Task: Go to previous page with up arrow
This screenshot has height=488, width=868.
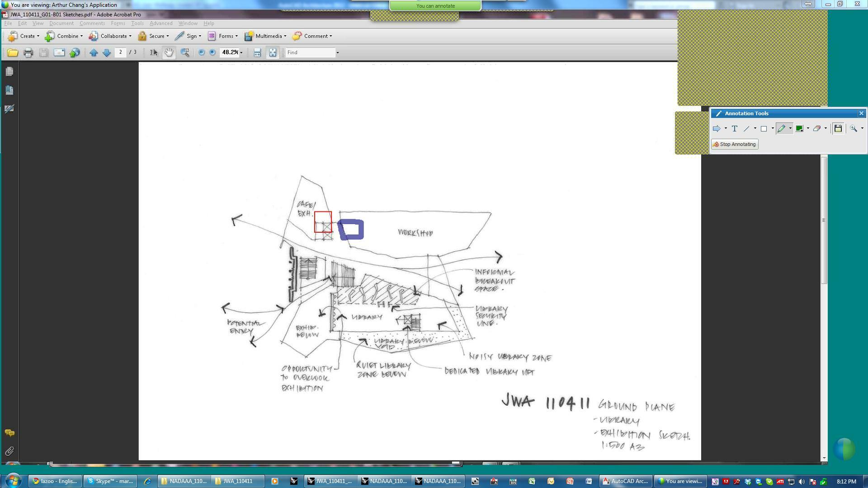Action: pos(94,52)
